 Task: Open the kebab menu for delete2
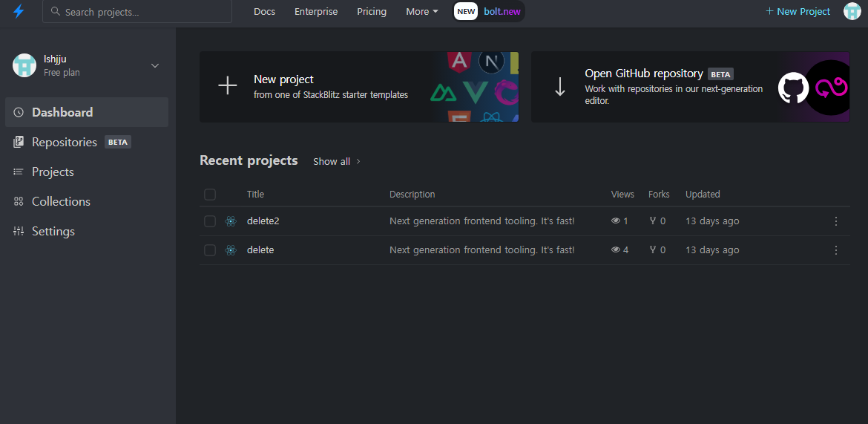click(x=836, y=221)
